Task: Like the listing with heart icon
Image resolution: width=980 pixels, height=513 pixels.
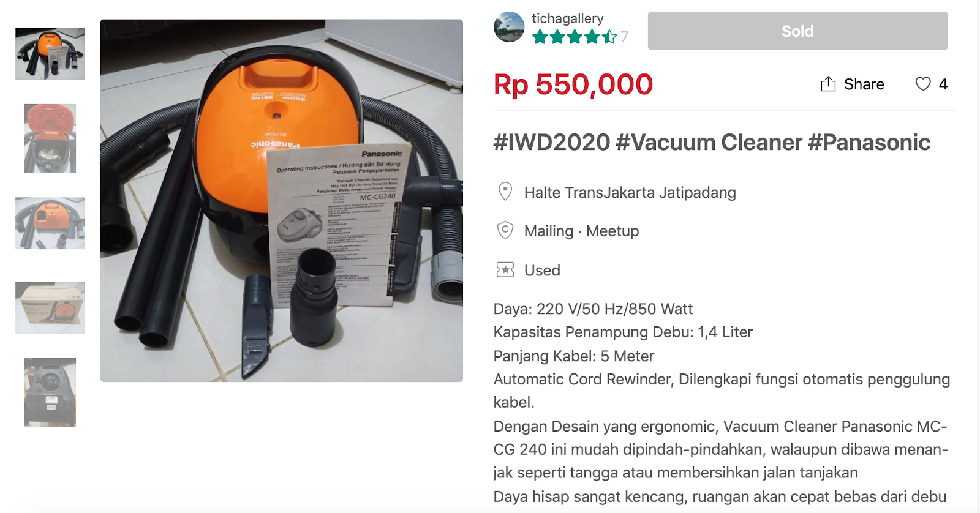Action: (x=923, y=84)
